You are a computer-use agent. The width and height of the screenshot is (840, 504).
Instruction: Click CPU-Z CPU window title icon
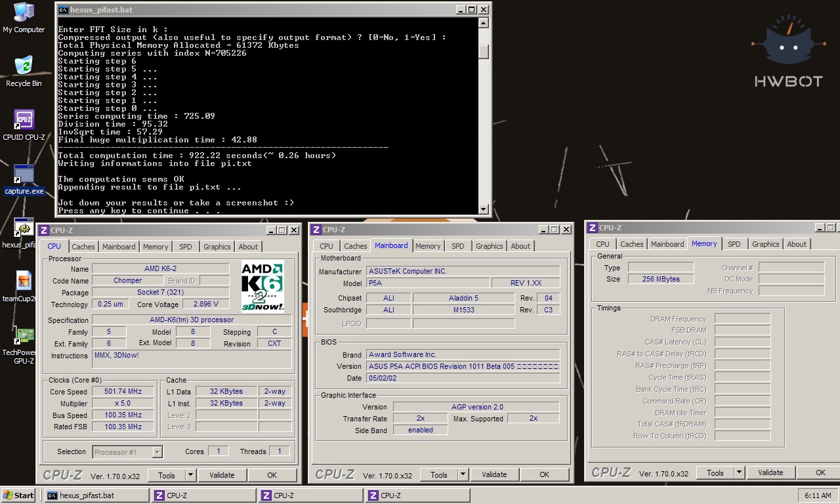(x=43, y=230)
